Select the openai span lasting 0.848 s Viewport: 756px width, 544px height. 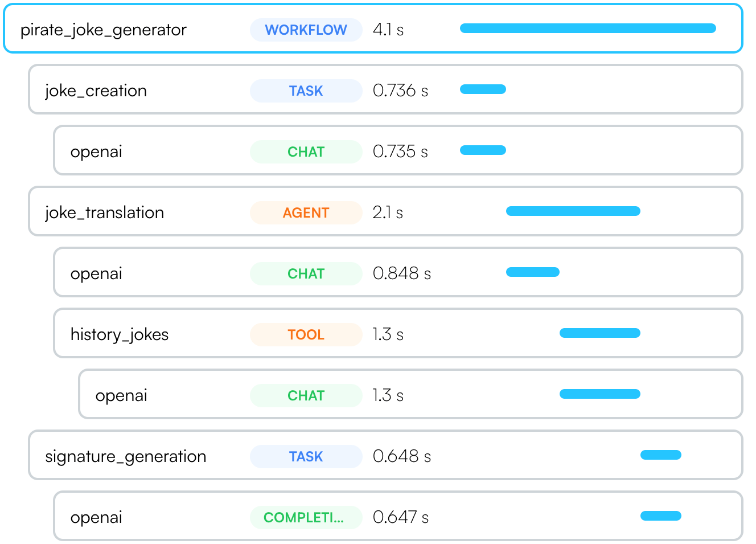(x=398, y=272)
